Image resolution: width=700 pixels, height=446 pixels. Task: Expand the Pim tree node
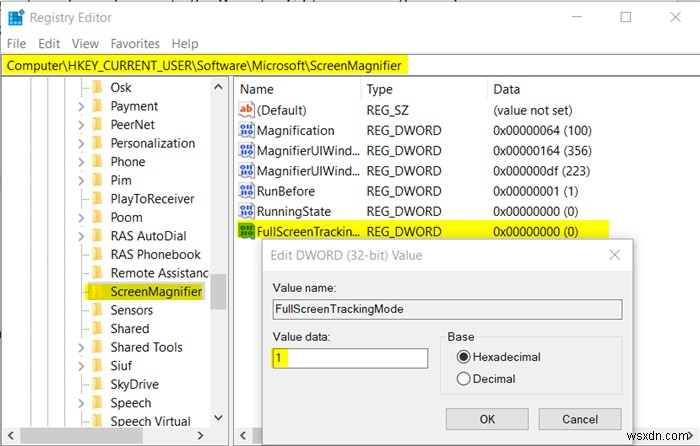[x=81, y=180]
